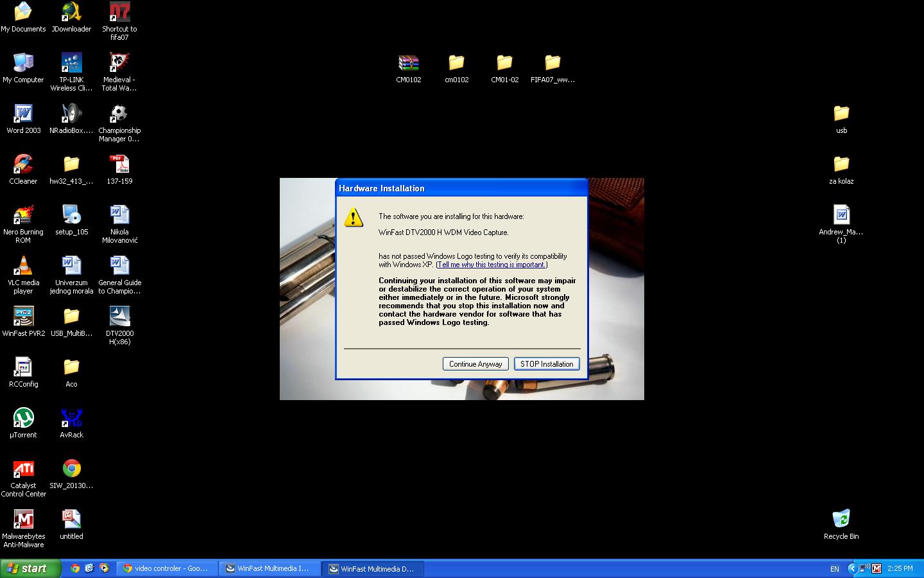Select the Nikola Milovanović Word document

pos(119,224)
